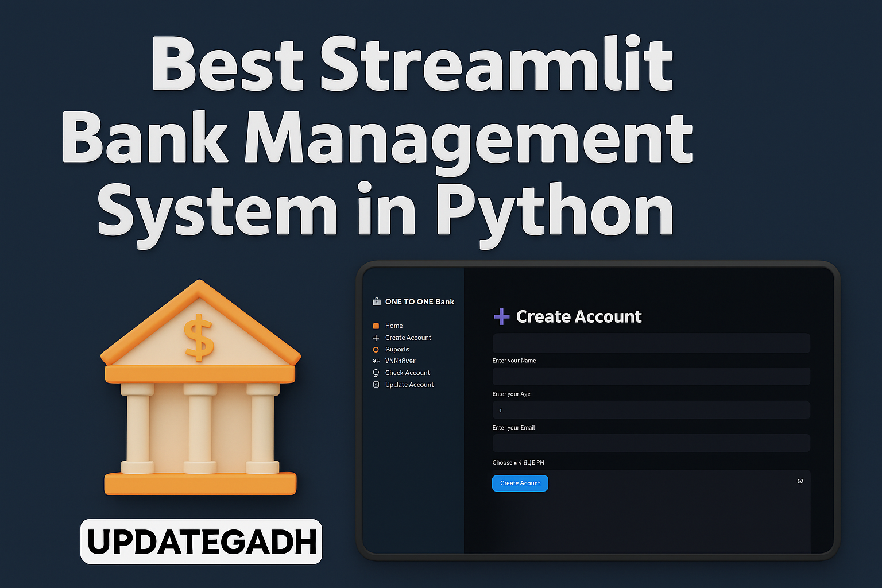This screenshot has height=588, width=882.
Task: Click the icon beside Check Account
Action: (x=376, y=373)
